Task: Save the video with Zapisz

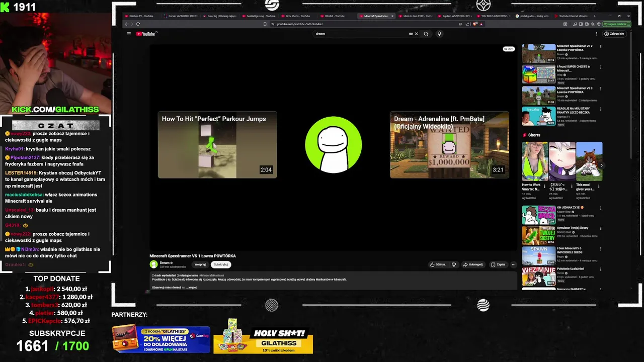Action: pyautogui.click(x=498, y=264)
